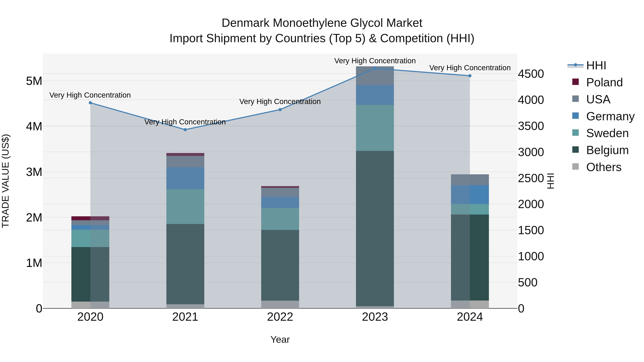Click the Poland segment of the 2021 bar
644x362 pixels.
[185, 154]
